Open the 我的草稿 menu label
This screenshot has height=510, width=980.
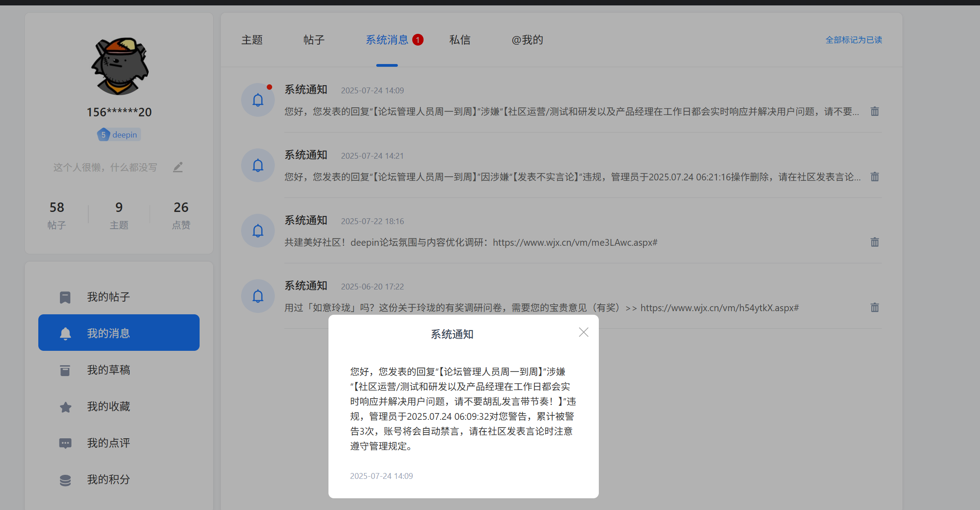click(109, 370)
